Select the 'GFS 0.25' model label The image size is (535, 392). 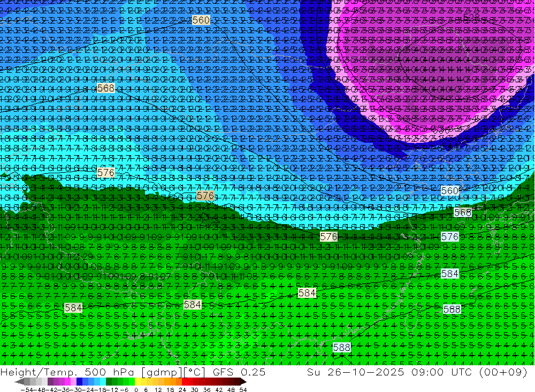pyautogui.click(x=239, y=372)
